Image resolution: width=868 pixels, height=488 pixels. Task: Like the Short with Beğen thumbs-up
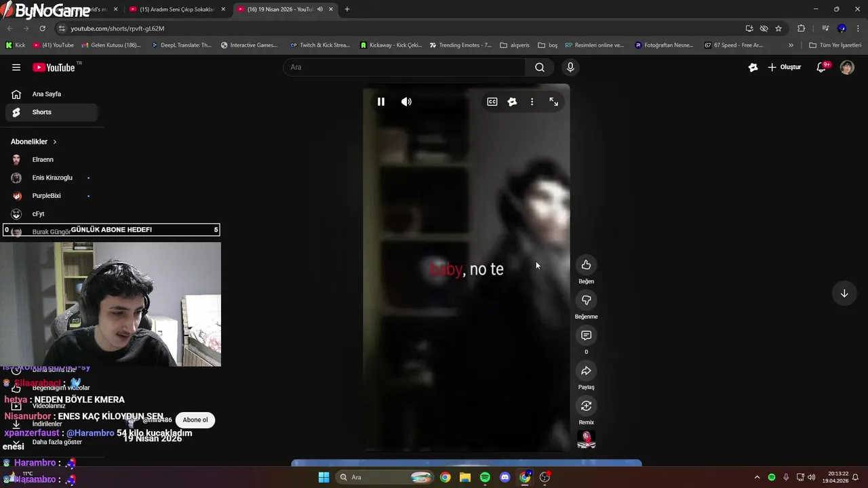(x=586, y=265)
